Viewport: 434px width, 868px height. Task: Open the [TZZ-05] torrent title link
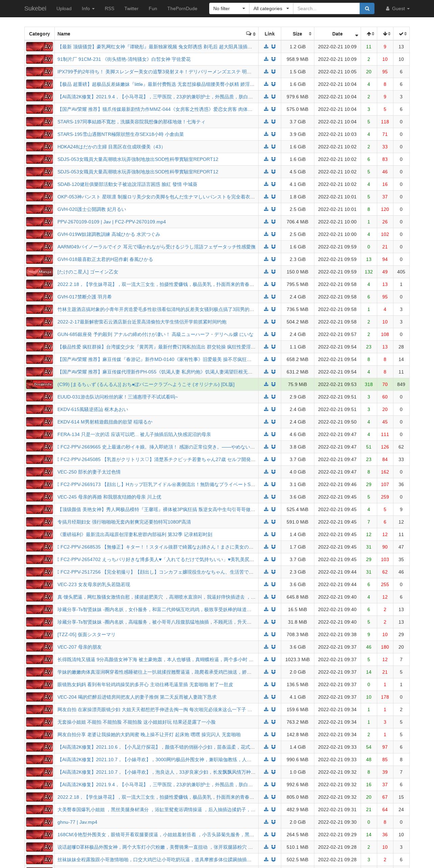[x=86, y=634]
